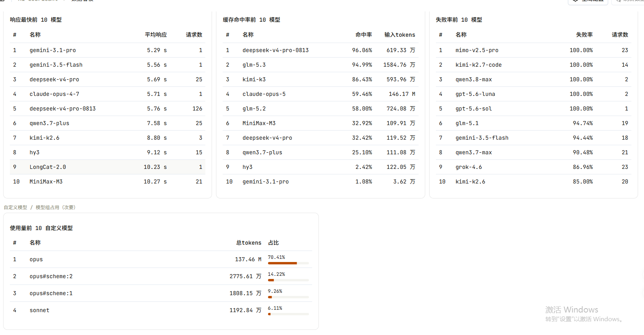Viewport: 644px width, 335px height.
Task: Select the grok-4.6 row
Action: point(534,167)
